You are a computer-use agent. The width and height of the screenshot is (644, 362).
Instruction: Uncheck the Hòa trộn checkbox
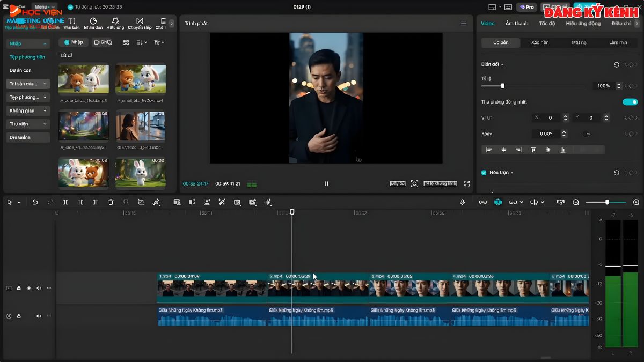(x=484, y=173)
